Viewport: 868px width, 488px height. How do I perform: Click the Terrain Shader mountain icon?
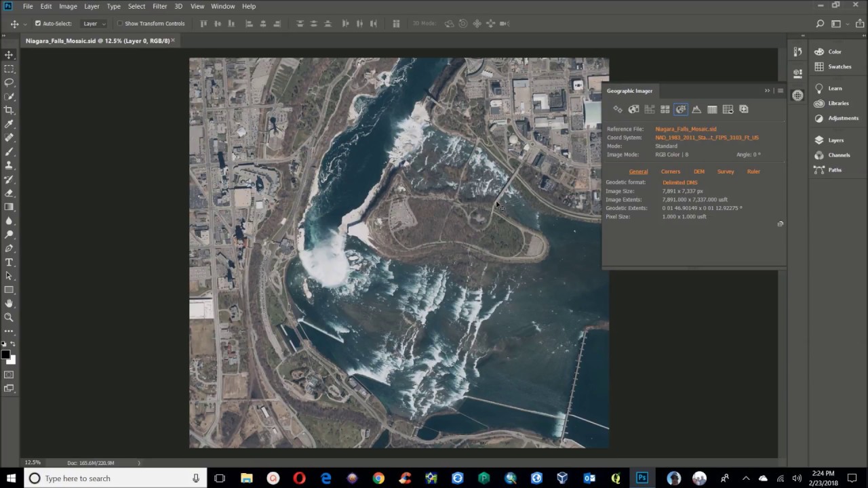(x=696, y=109)
